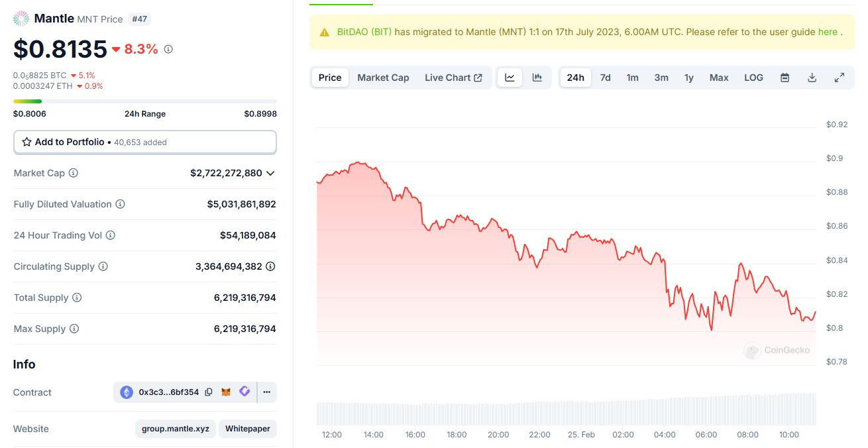Image resolution: width=868 pixels, height=448 pixels.
Task: Expand the chart to fullscreen
Action: 839,78
